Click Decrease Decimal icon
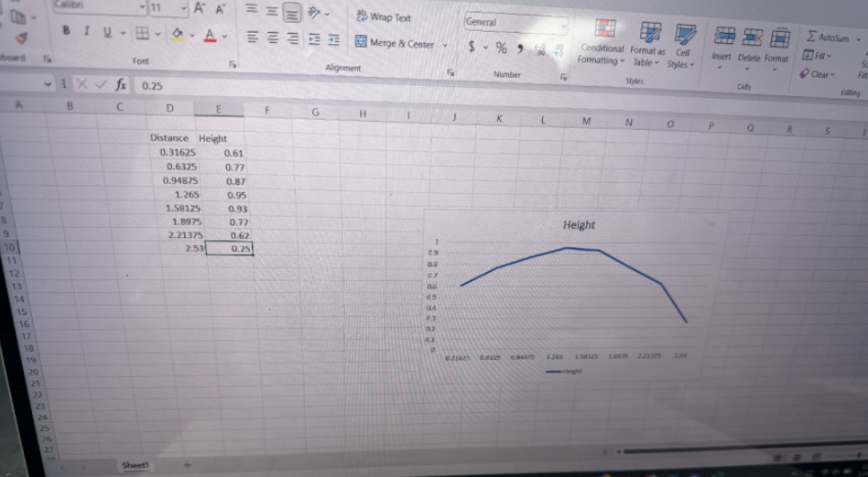 [558, 51]
